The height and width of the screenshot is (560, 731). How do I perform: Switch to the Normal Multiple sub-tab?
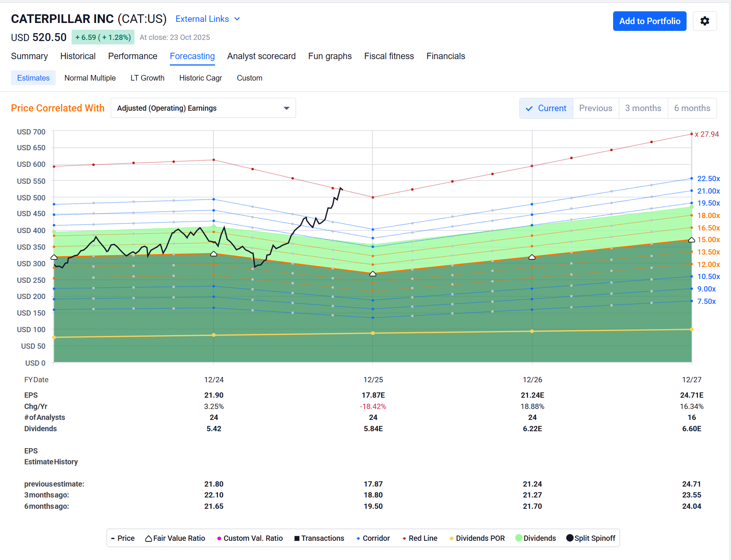90,78
